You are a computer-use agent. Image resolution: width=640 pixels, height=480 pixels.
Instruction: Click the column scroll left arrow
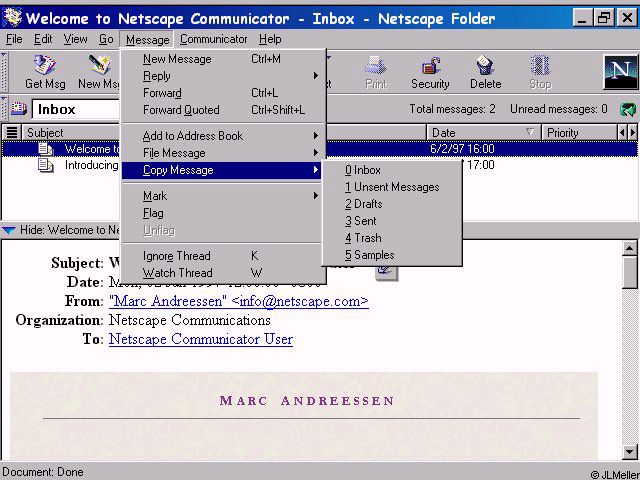pos(622,133)
